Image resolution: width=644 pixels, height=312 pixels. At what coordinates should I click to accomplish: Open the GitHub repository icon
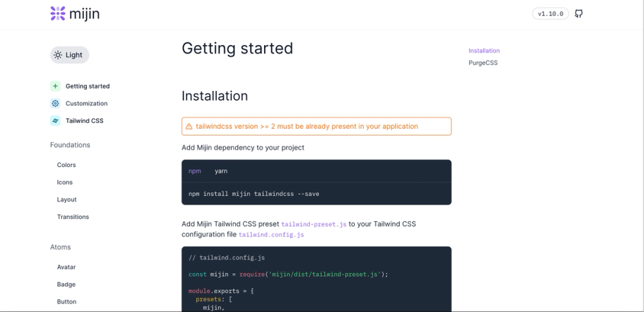click(x=578, y=14)
